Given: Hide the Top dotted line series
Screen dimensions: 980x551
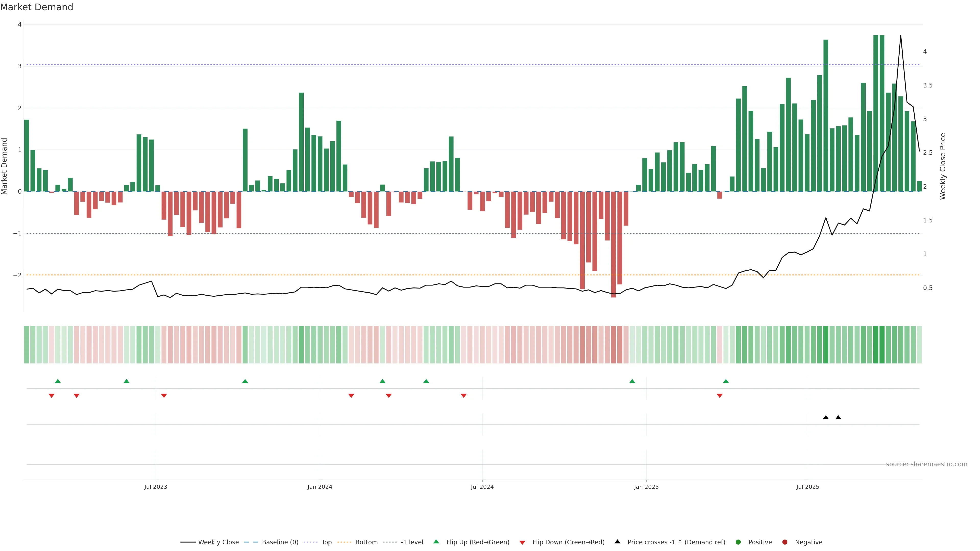Looking at the screenshot, I should [326, 542].
